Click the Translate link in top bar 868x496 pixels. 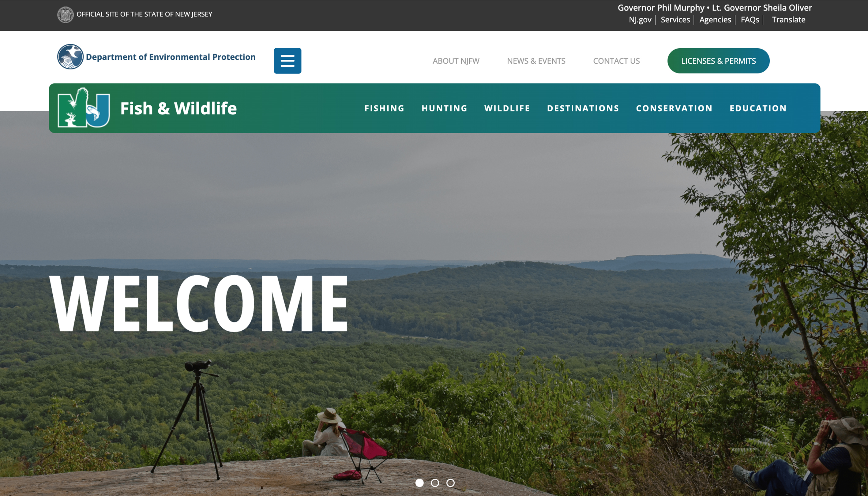[788, 20]
